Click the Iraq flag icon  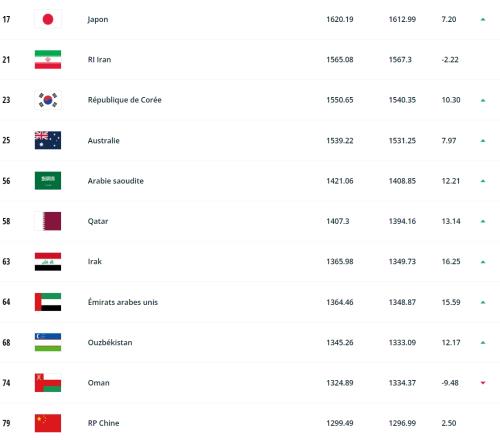pyautogui.click(x=48, y=262)
